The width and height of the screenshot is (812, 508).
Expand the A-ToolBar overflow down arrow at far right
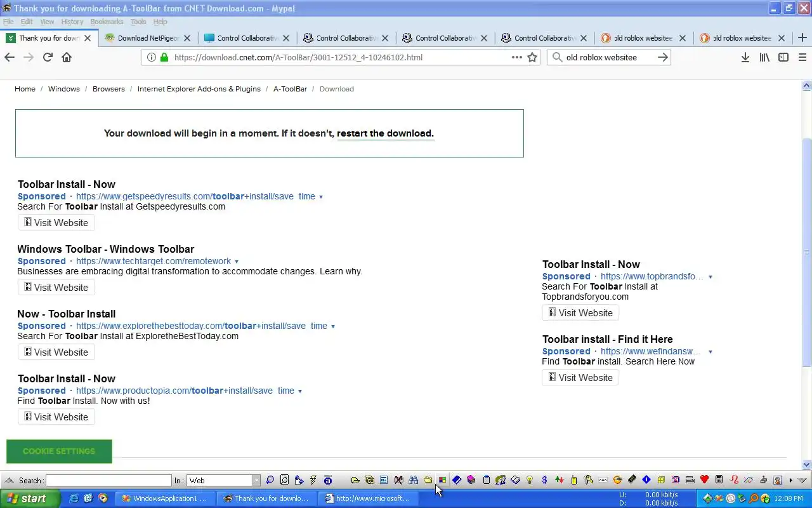(802, 481)
